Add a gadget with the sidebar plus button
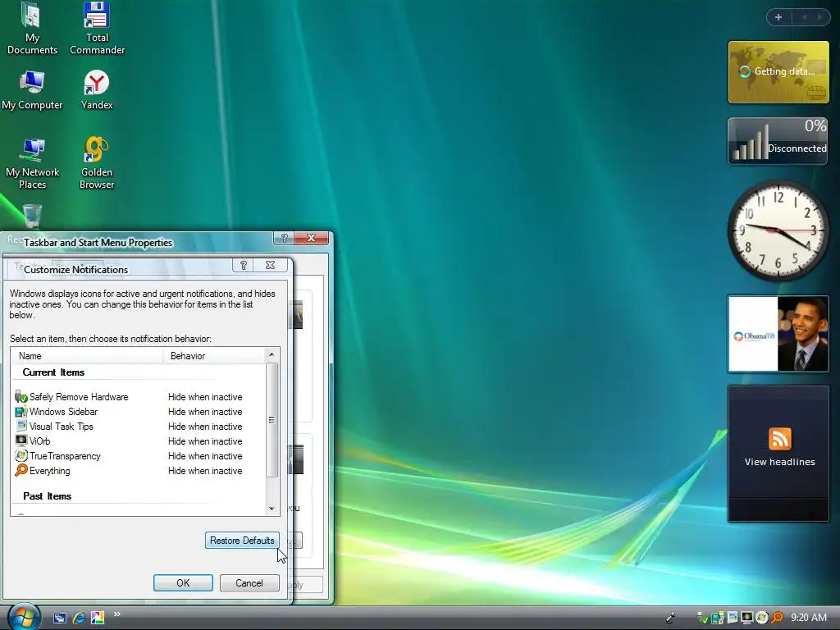 click(778, 17)
